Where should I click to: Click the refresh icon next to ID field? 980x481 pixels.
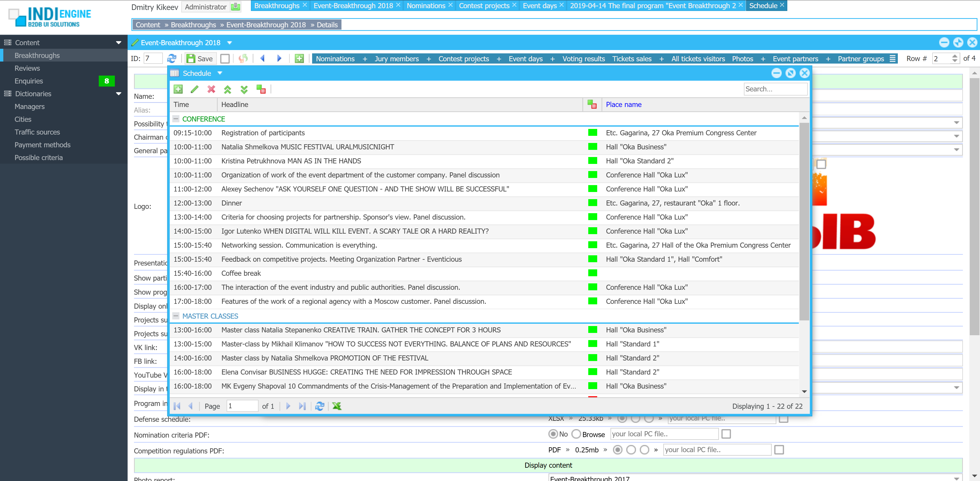tap(171, 58)
